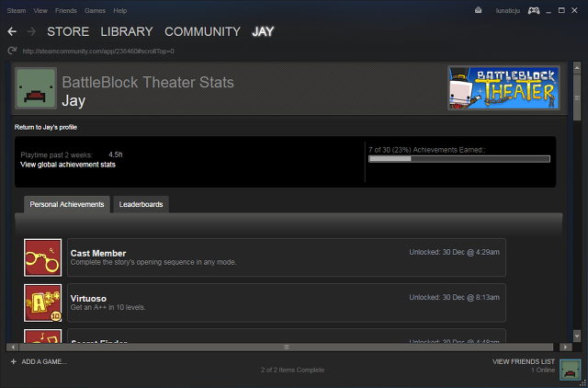Click the plus icon beside Add a Game

pos(14,361)
